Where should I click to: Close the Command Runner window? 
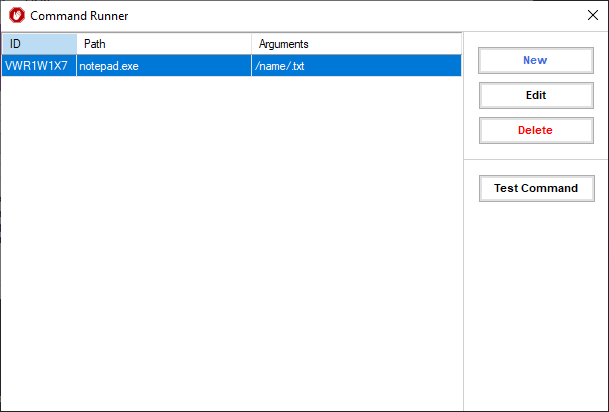coord(593,15)
